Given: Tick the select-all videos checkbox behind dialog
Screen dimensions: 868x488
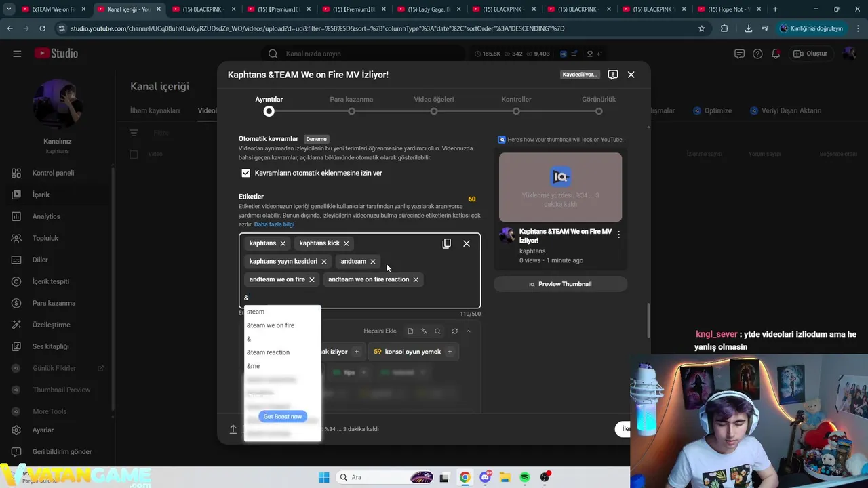Looking at the screenshot, I should pos(134,155).
